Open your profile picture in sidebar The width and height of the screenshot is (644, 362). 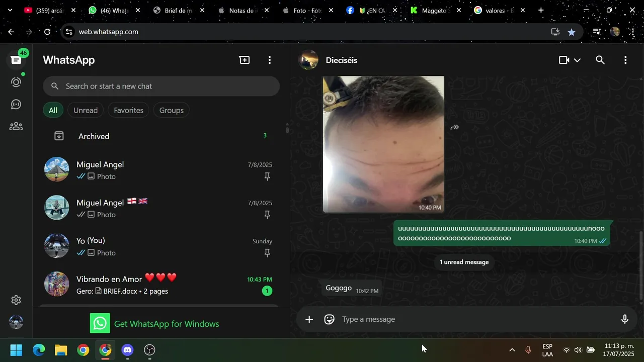coord(16,322)
